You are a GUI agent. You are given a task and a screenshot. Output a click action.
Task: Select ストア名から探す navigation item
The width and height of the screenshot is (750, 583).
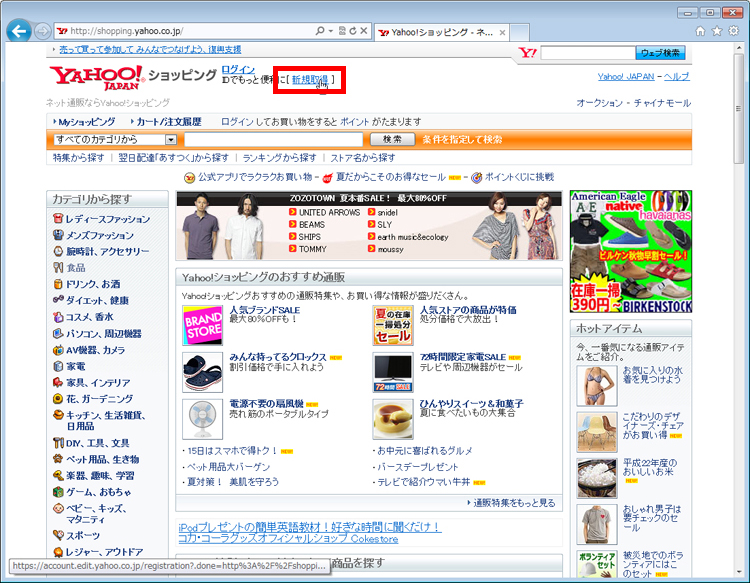pyautogui.click(x=363, y=158)
